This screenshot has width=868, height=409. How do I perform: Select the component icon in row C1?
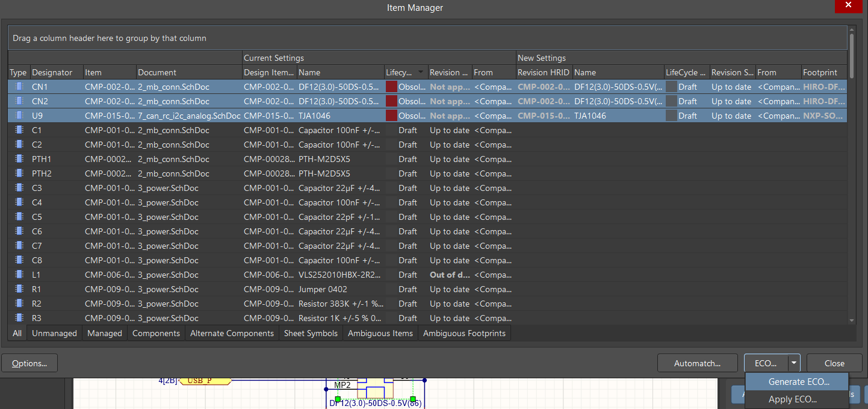(x=19, y=130)
